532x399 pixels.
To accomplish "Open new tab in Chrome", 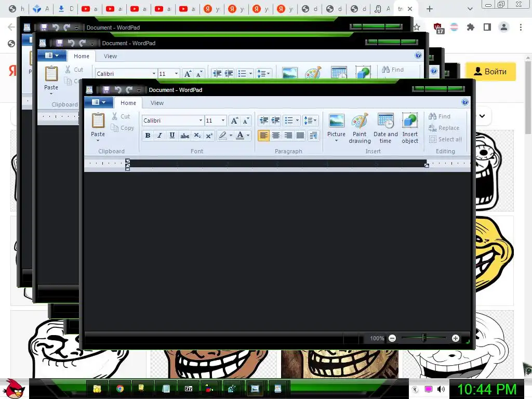I will 430,9.
